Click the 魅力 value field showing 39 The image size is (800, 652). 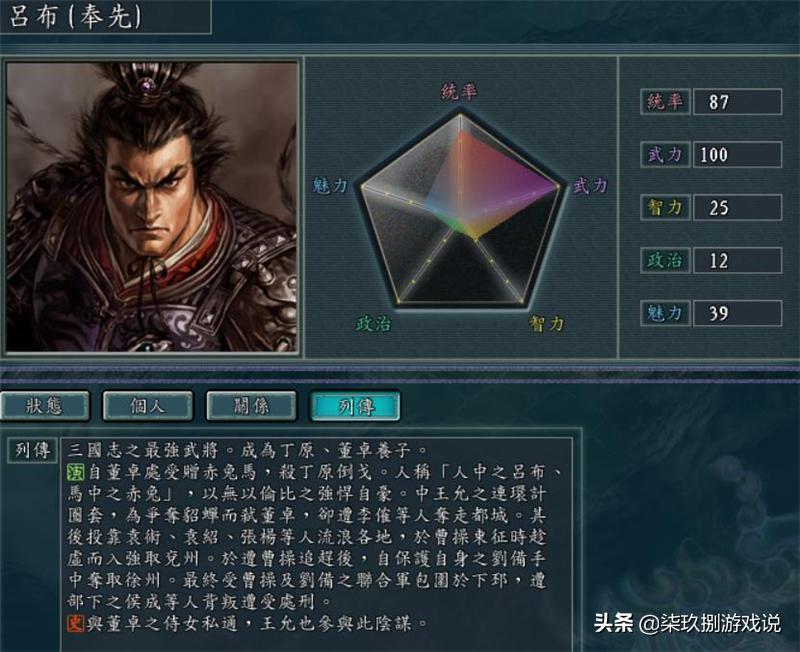point(737,313)
